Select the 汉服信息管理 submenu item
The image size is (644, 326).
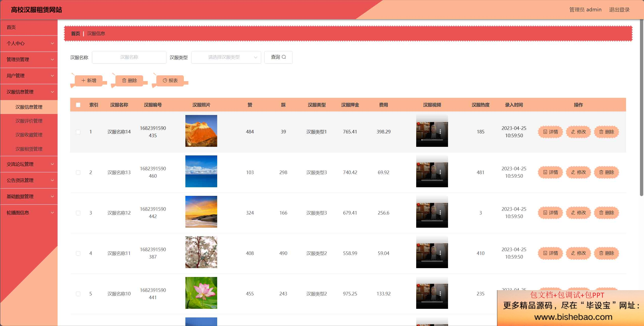point(29,107)
